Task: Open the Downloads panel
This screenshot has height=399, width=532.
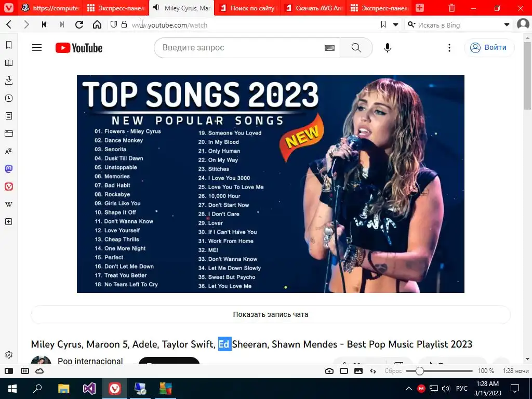Action: pyautogui.click(x=9, y=81)
